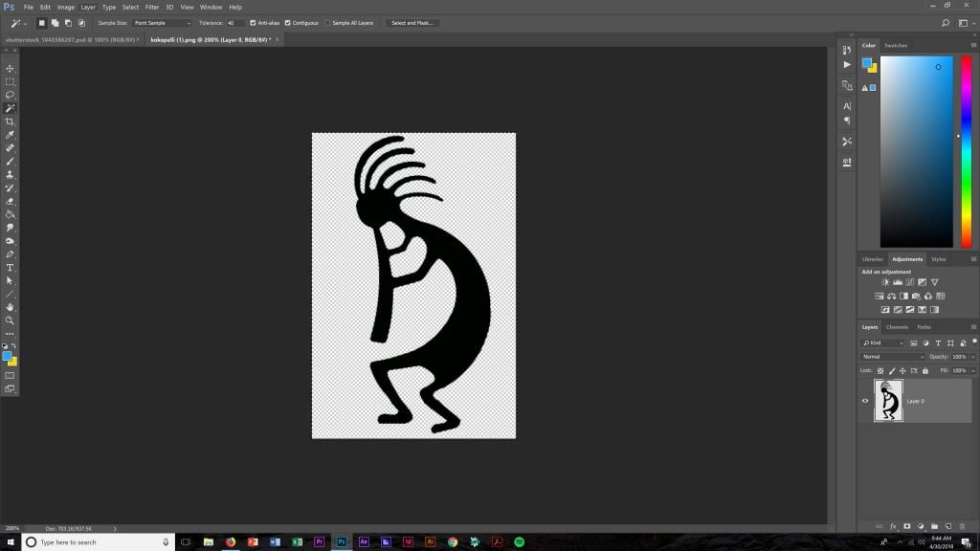Select the Brush tool
The image size is (980, 551).
pyautogui.click(x=10, y=162)
